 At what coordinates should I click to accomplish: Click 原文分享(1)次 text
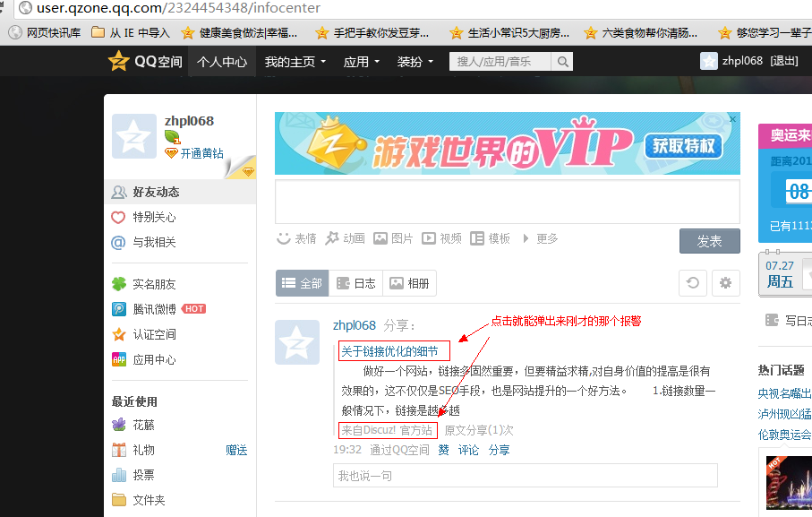coord(479,430)
